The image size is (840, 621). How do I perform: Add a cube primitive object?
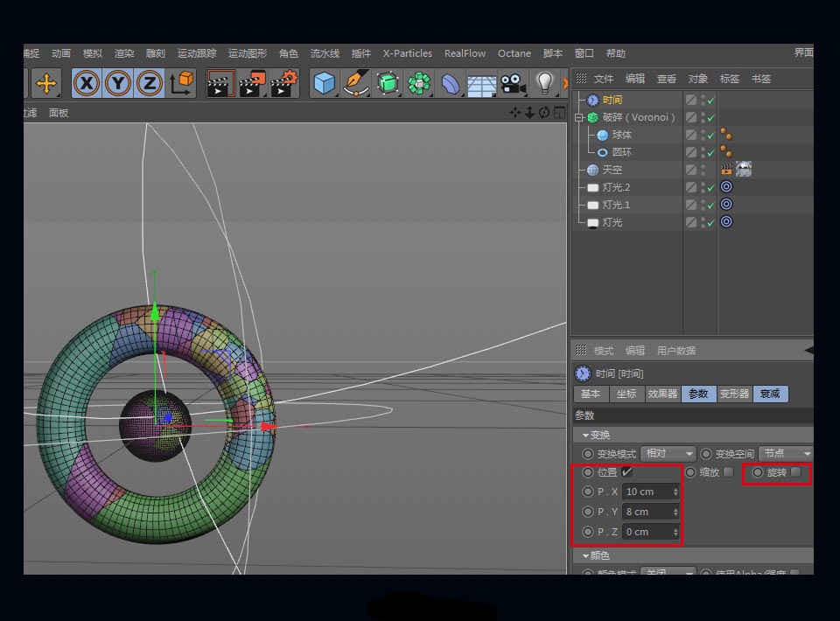(x=325, y=84)
